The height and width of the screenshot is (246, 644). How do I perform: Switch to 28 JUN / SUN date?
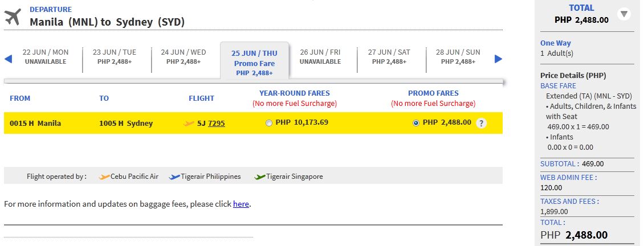pyautogui.click(x=458, y=56)
